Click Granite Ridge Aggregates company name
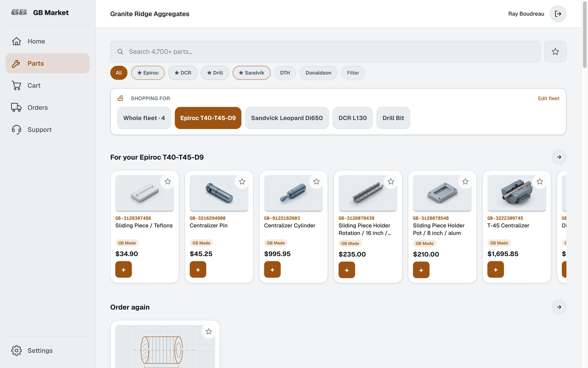Image resolution: width=588 pixels, height=368 pixels. pos(150,14)
